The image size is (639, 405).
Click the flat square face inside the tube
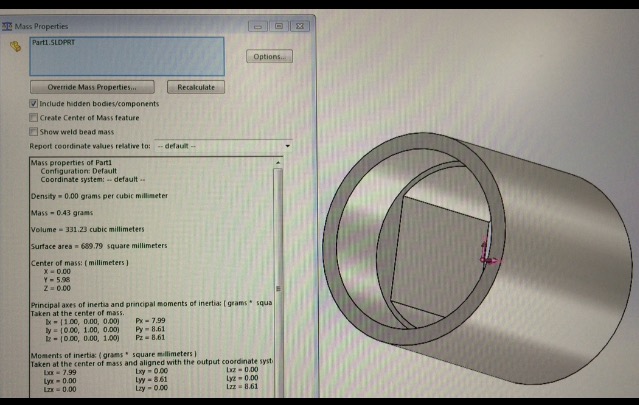tap(438, 255)
